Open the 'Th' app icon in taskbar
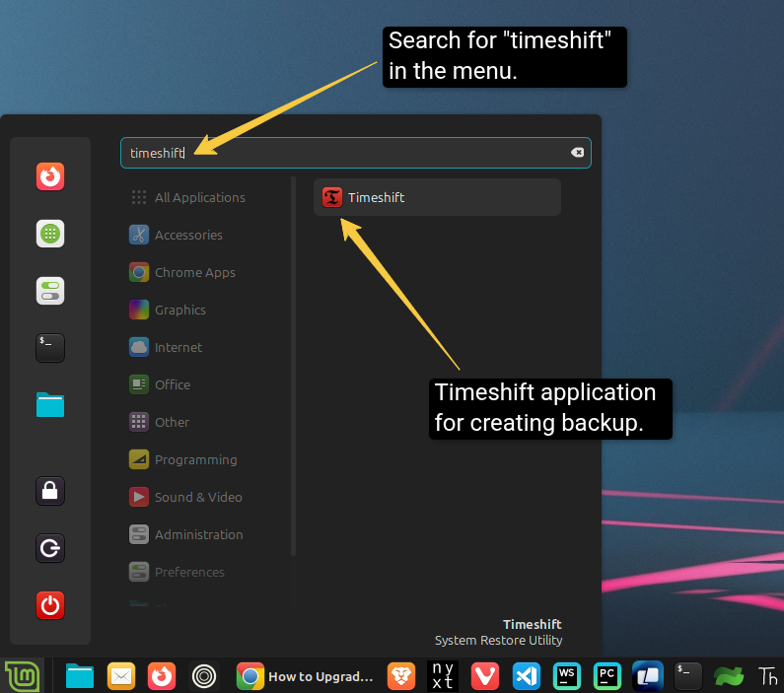This screenshot has width=784, height=693. 768,676
